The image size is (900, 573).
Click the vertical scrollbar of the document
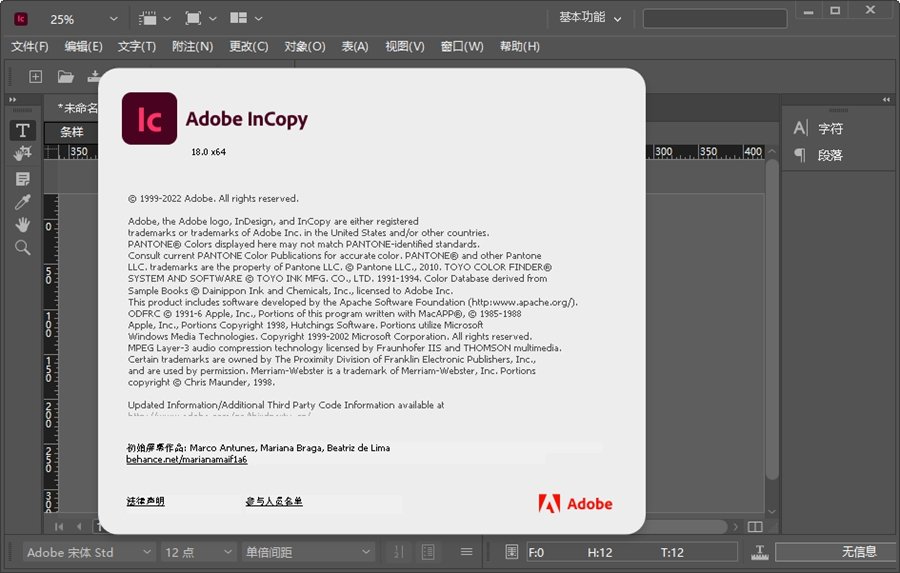click(x=772, y=319)
